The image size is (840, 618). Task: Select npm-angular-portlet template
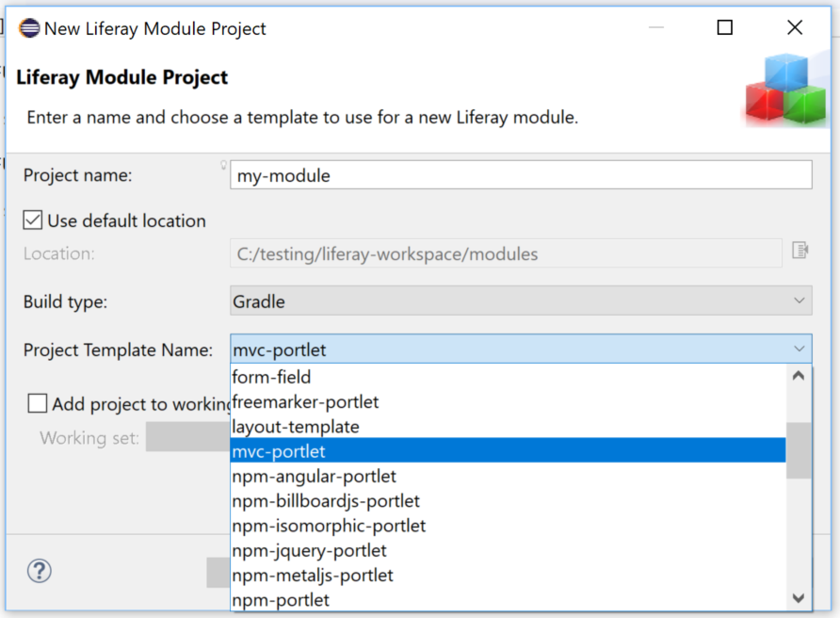[508, 476]
